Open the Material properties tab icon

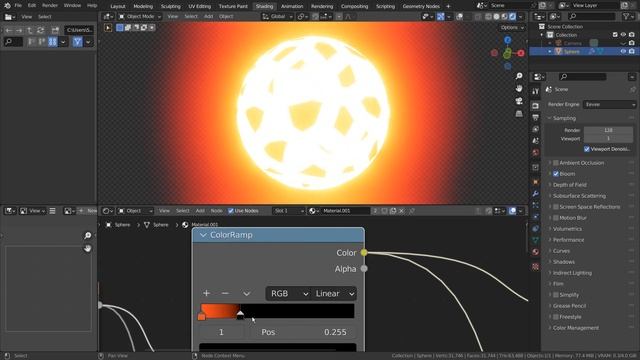pyautogui.click(x=536, y=252)
